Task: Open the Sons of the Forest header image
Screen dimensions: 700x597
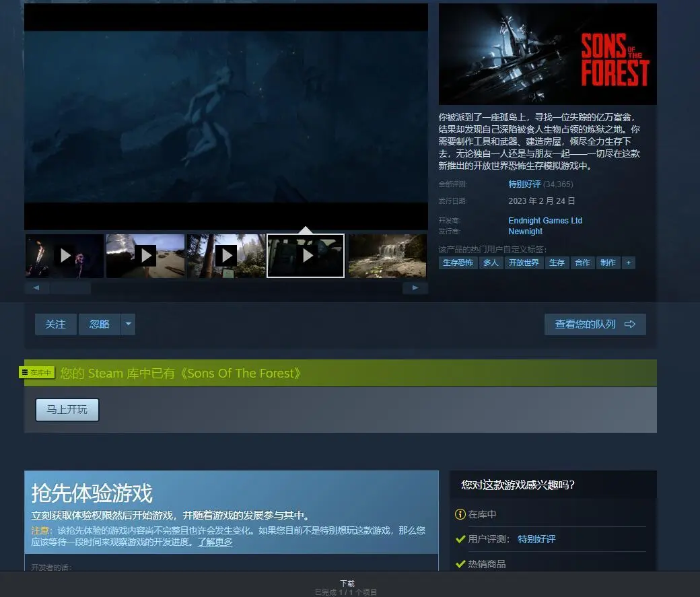Action: point(548,54)
